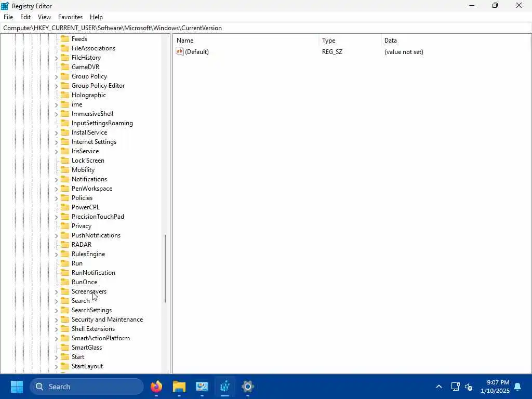The image size is (532, 399).
Task: Click the Holographic folder icon
Action: (65, 95)
